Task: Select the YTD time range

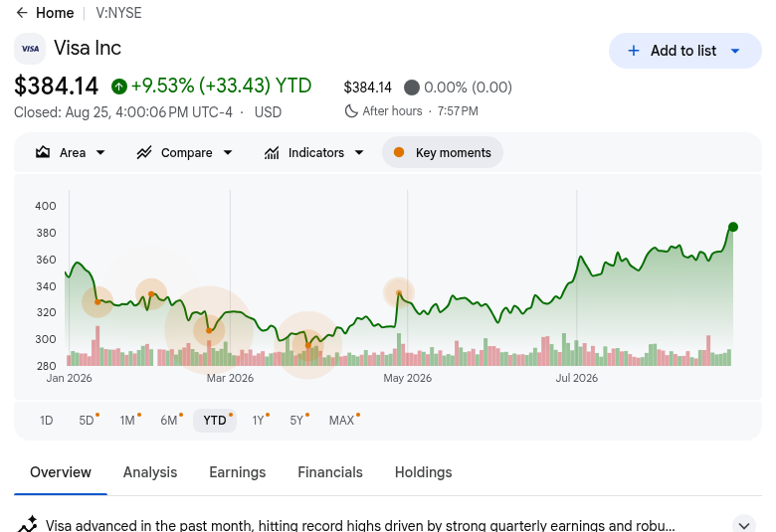Action: [215, 421]
